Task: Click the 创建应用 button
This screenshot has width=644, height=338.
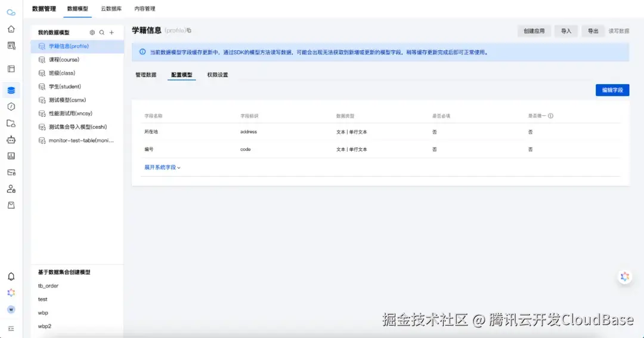Action: 534,31
